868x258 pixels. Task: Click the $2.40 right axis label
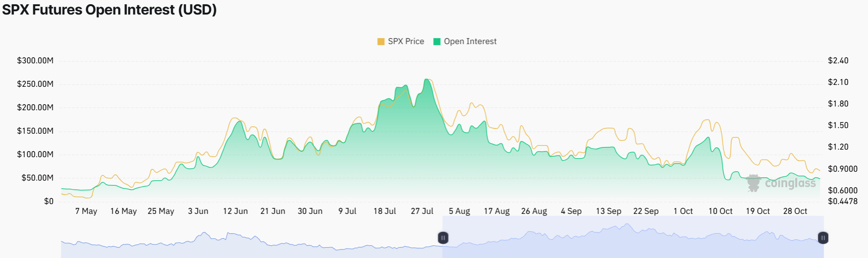pyautogui.click(x=838, y=61)
